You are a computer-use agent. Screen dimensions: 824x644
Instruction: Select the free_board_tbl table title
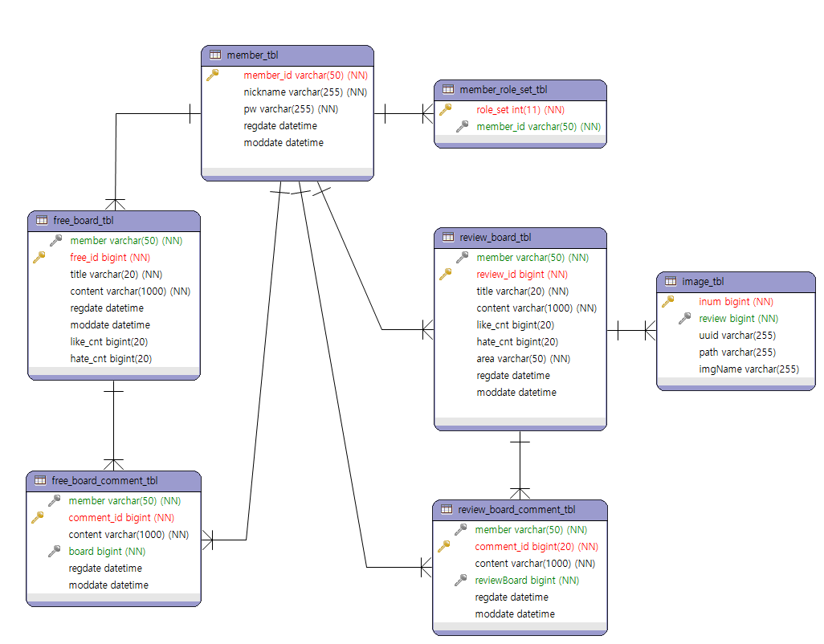[83, 221]
